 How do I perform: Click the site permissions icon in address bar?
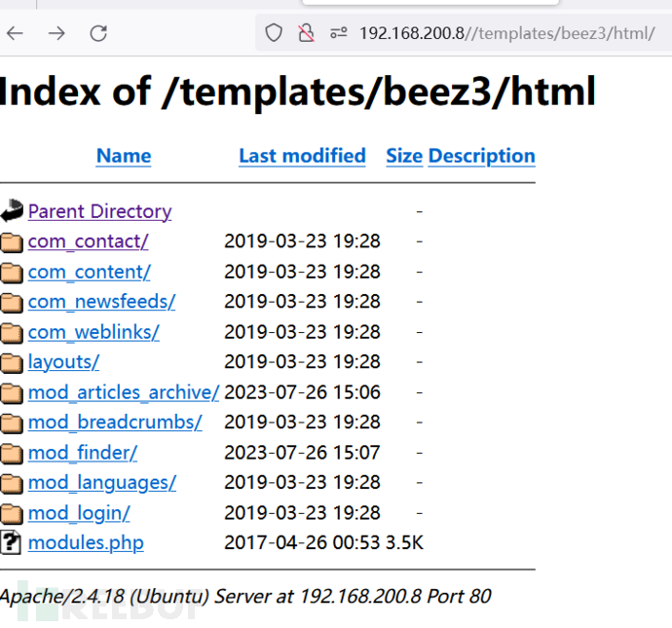(338, 33)
